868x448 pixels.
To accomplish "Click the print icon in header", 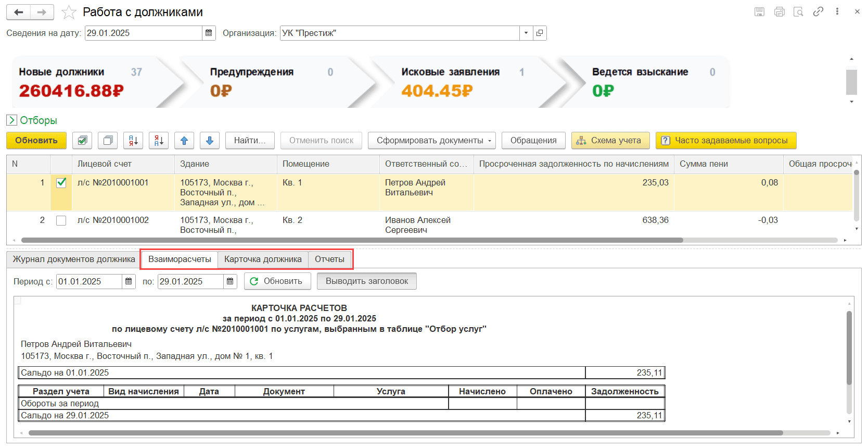I will [x=779, y=11].
